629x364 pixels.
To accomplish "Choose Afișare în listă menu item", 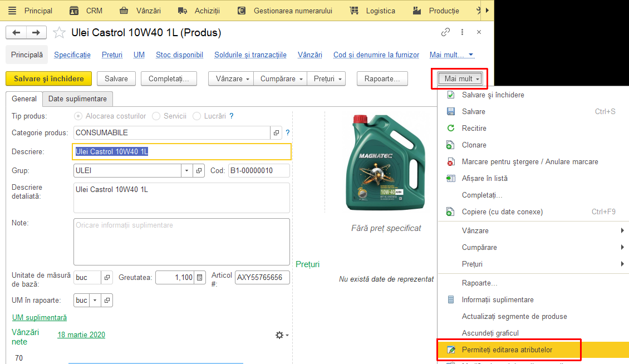I will [533, 178].
